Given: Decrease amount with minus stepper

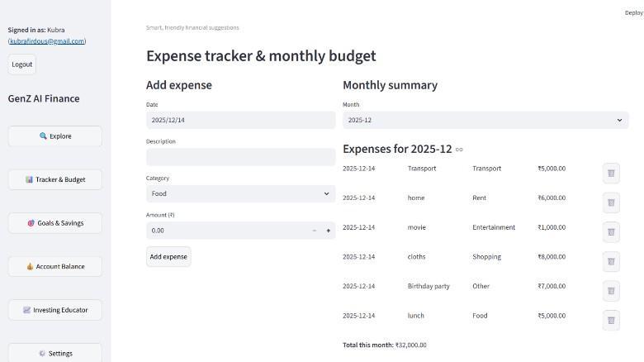Looking at the screenshot, I should (x=314, y=231).
